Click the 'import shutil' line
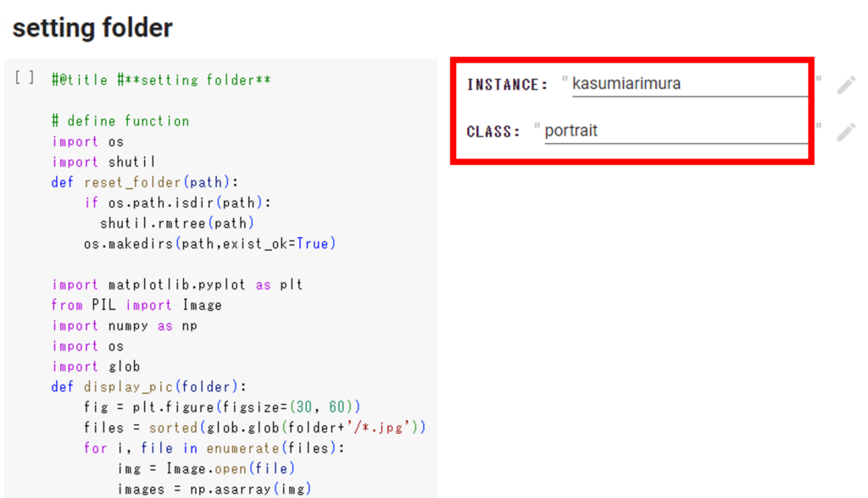 103,162
